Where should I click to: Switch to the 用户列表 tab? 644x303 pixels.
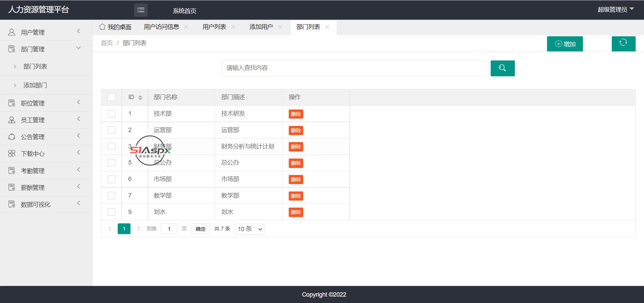click(214, 27)
